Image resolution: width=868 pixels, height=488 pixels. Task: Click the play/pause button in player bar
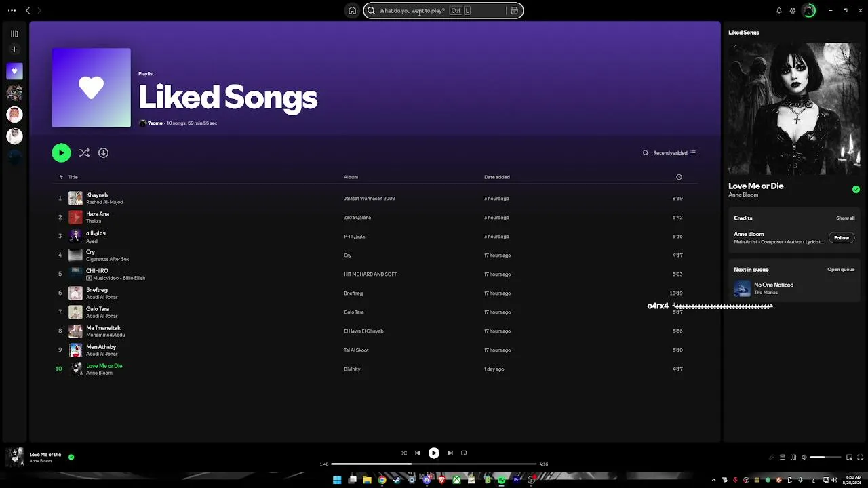[434, 453]
